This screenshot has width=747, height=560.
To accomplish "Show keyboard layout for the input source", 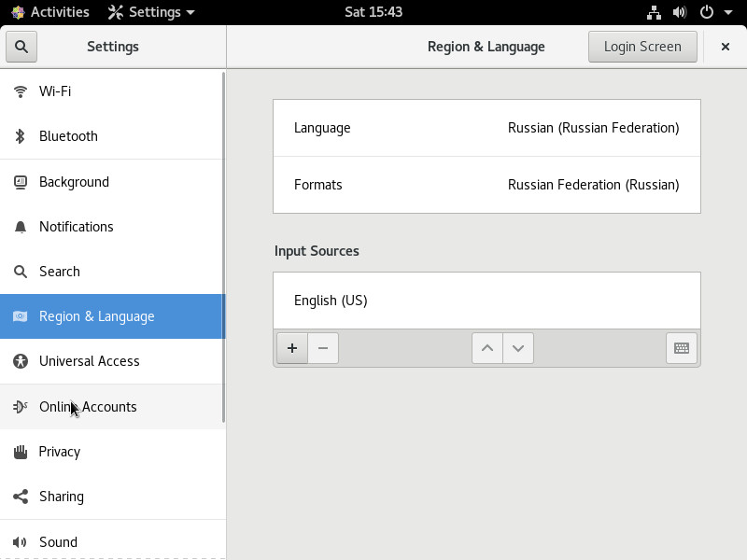I will (682, 348).
